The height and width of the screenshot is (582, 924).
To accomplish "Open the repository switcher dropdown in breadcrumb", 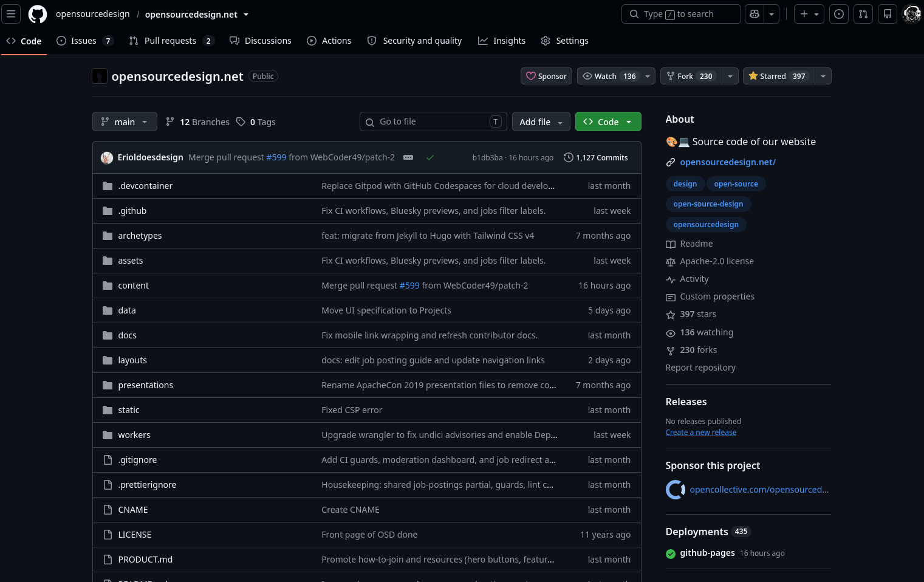I will [246, 15].
